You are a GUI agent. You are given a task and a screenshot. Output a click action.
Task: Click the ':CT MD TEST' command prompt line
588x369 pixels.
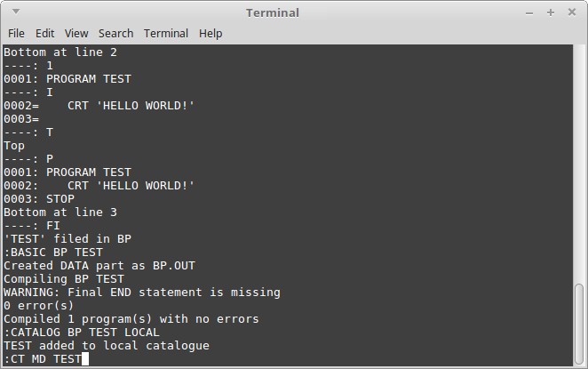[43, 359]
